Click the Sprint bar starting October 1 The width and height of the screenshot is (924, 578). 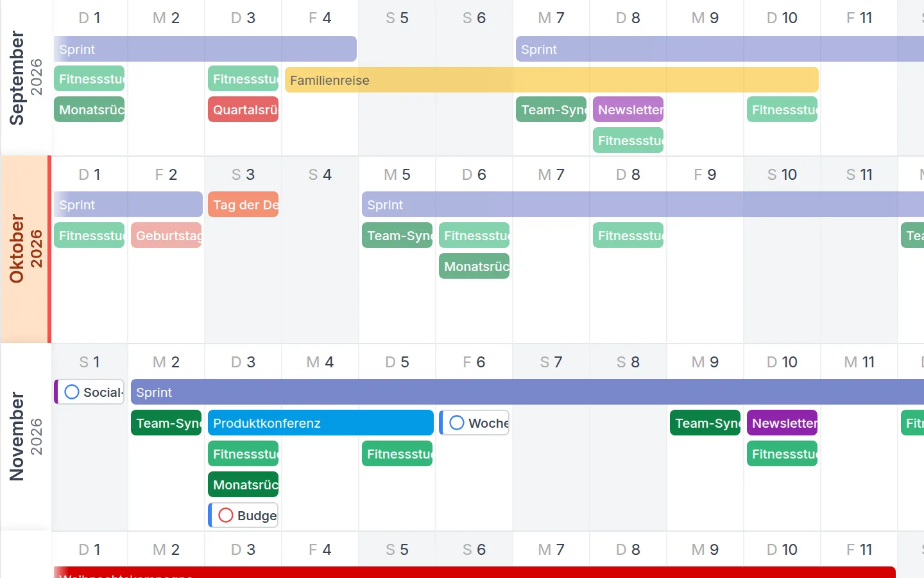pyautogui.click(x=128, y=204)
